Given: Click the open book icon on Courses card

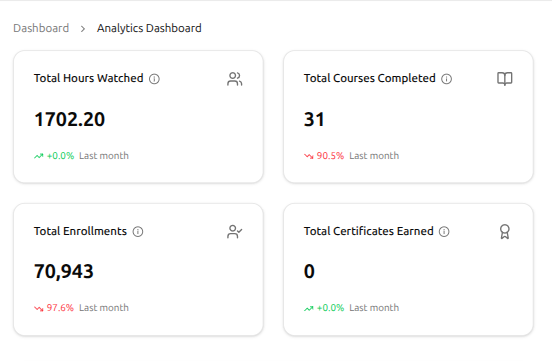Looking at the screenshot, I should coord(504,79).
